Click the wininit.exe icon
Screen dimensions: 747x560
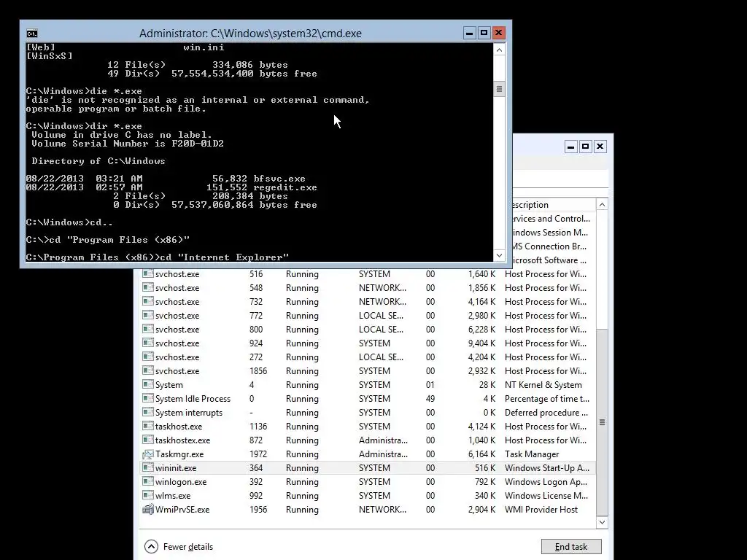click(147, 467)
